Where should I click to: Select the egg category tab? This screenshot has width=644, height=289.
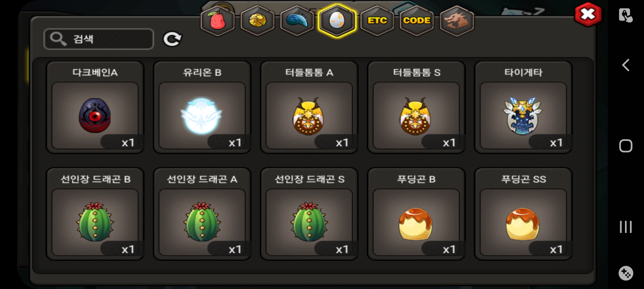(337, 21)
